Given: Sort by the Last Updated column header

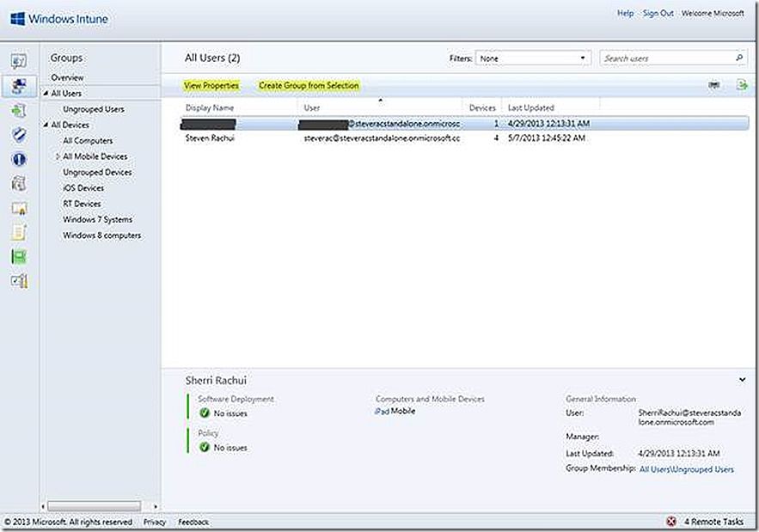Looking at the screenshot, I should pyautogui.click(x=531, y=107).
